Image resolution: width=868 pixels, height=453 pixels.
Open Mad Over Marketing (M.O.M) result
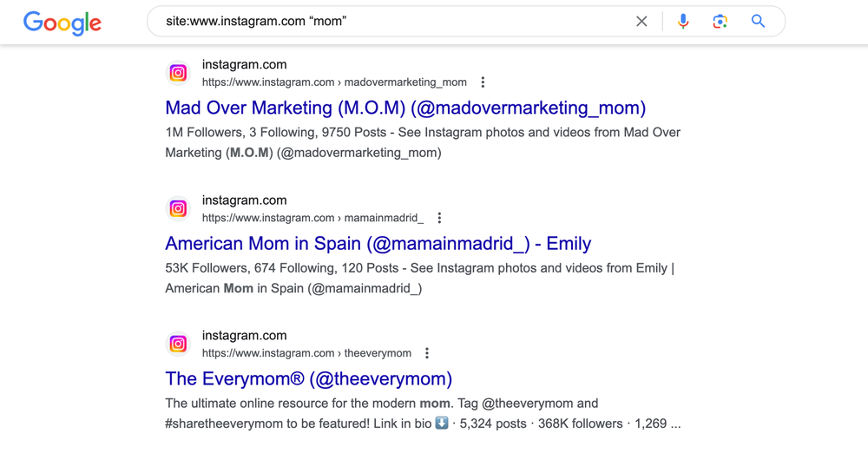(x=405, y=108)
